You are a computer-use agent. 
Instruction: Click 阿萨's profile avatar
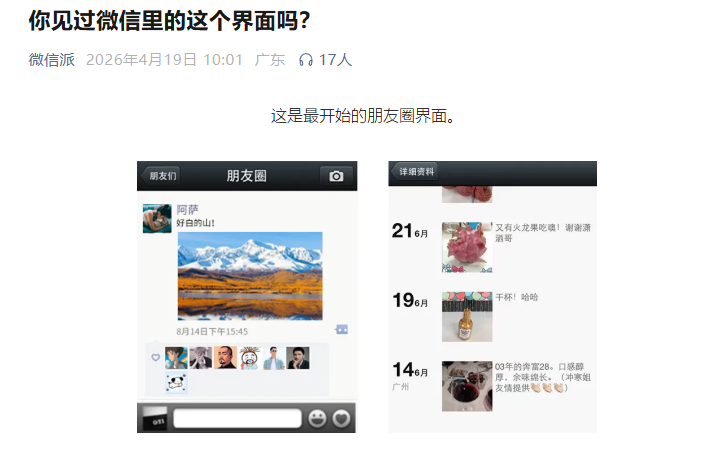tap(157, 219)
